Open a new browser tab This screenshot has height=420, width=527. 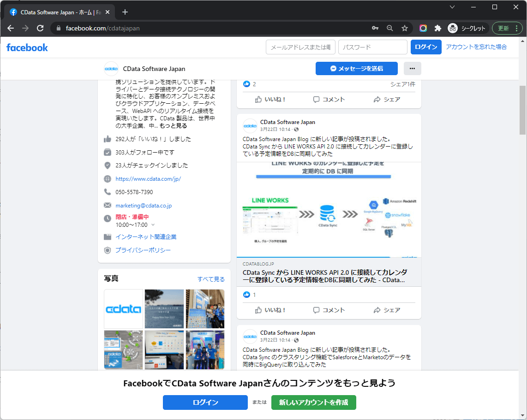pyautogui.click(x=125, y=12)
